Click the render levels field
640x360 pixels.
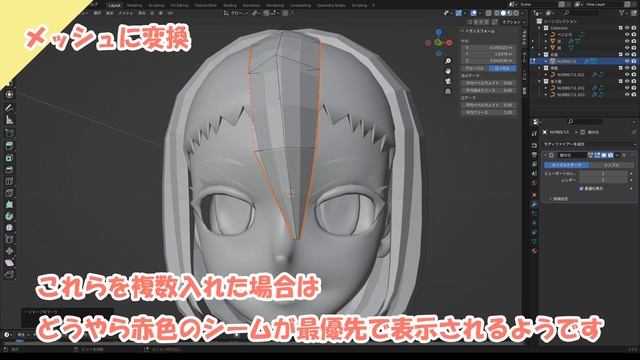pos(603,180)
